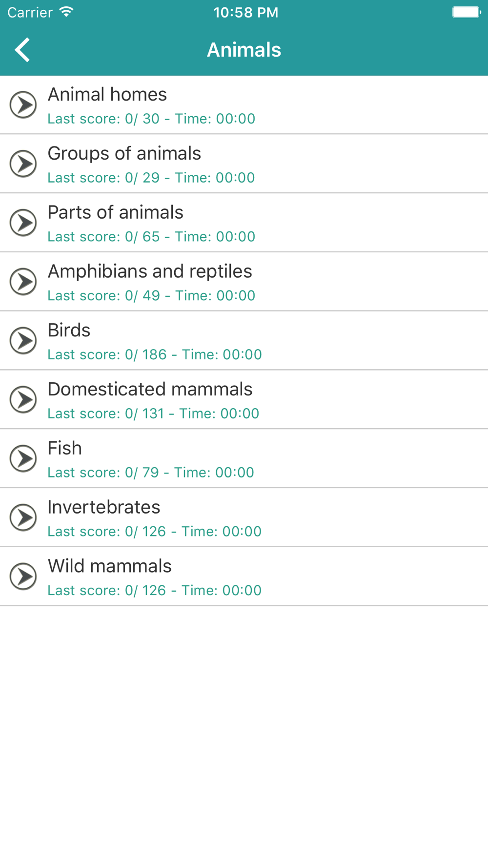Tap the back arrow in header
488x868 pixels.
[22, 50]
